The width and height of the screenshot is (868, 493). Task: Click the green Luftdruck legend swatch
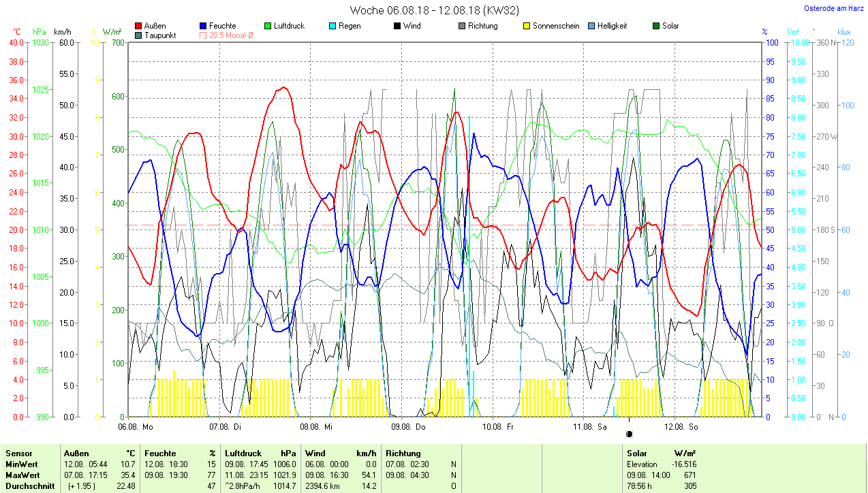268,26
